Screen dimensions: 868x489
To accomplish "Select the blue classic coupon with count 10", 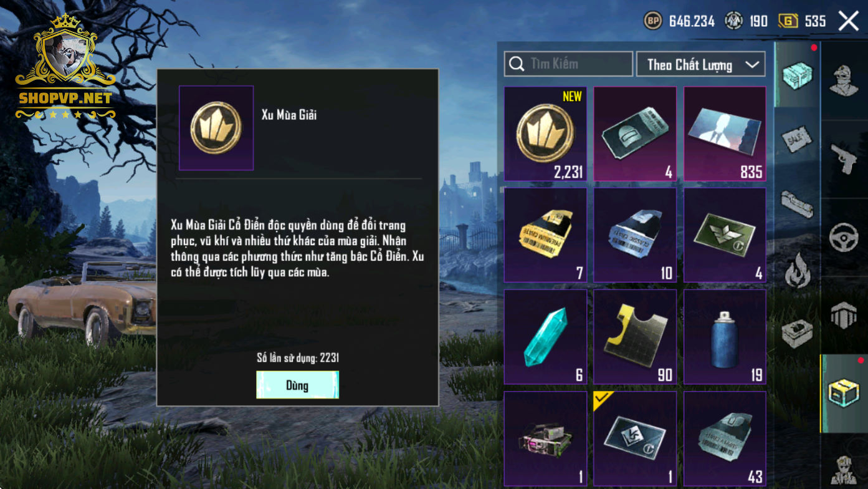I will click(x=635, y=235).
